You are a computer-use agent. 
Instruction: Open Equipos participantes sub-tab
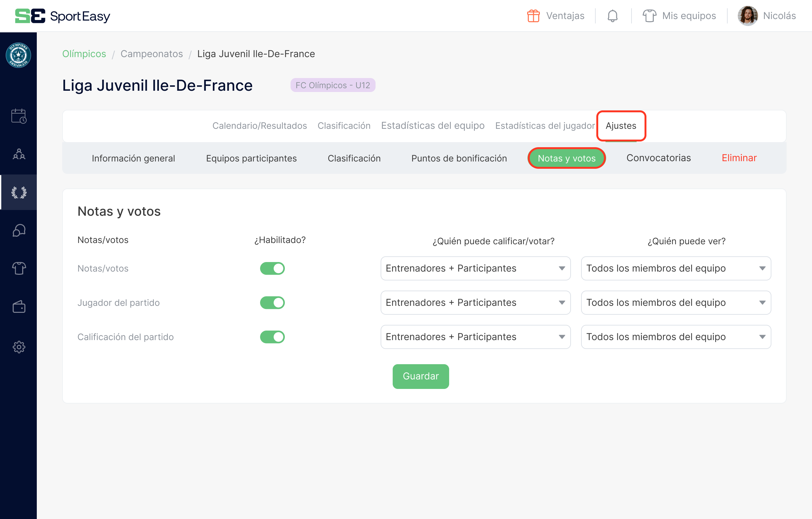click(251, 158)
